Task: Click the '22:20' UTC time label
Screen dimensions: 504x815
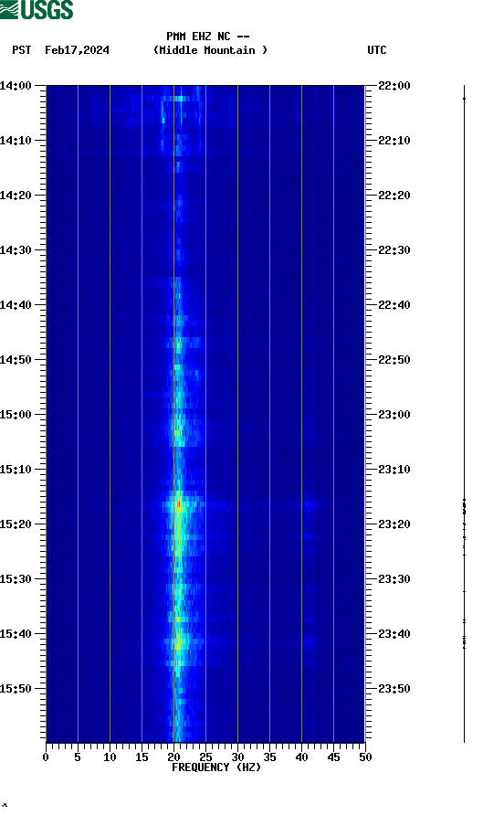Action: [394, 196]
